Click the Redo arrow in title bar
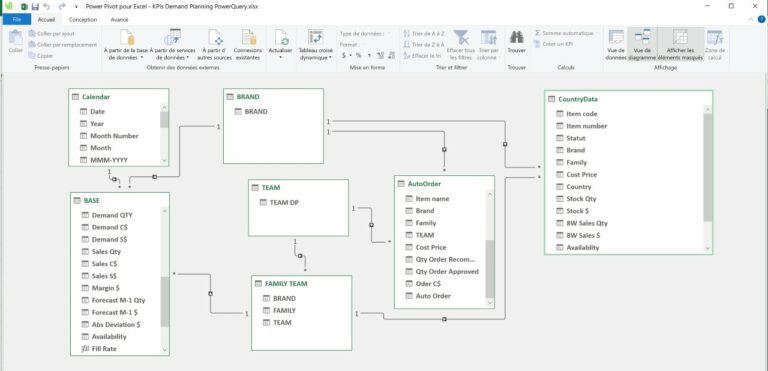The height and width of the screenshot is (371, 768). (x=62, y=6)
